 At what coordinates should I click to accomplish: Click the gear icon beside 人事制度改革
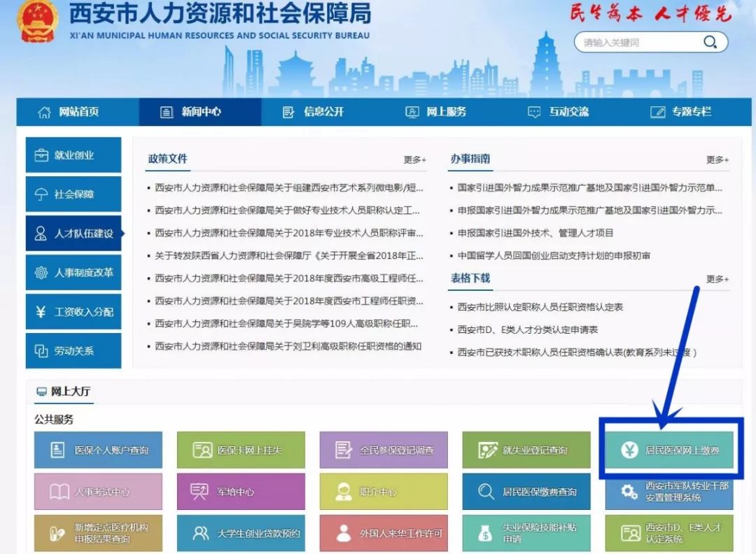point(41,273)
